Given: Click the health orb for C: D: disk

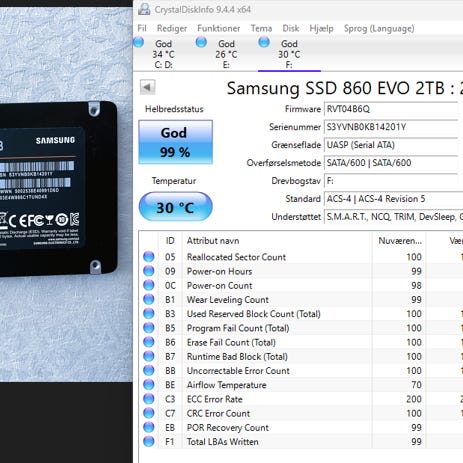Looking at the screenshot, I should tap(138, 42).
